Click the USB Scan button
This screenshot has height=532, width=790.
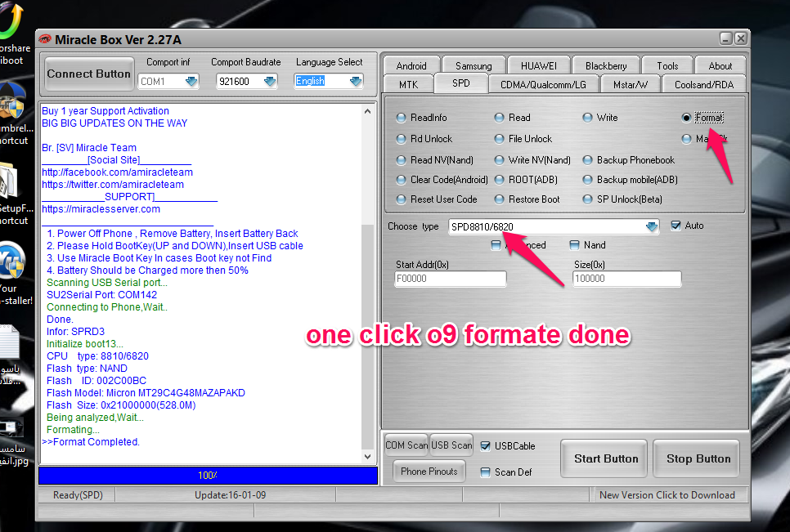point(451,445)
